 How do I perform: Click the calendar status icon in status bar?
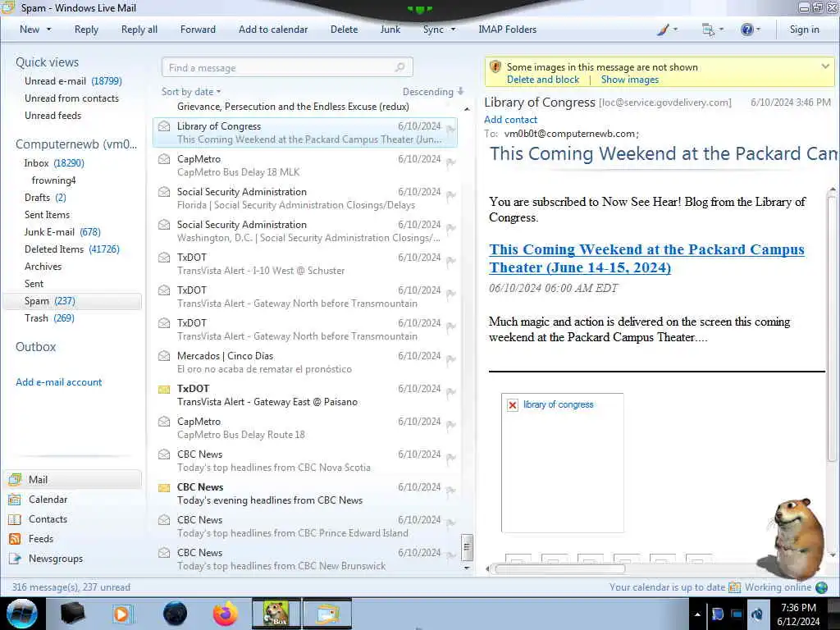734,587
